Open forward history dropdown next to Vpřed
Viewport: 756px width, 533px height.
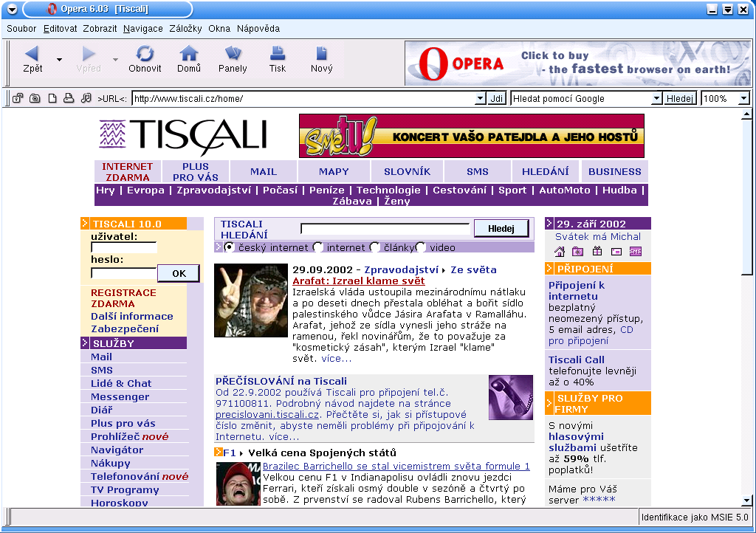[116, 60]
